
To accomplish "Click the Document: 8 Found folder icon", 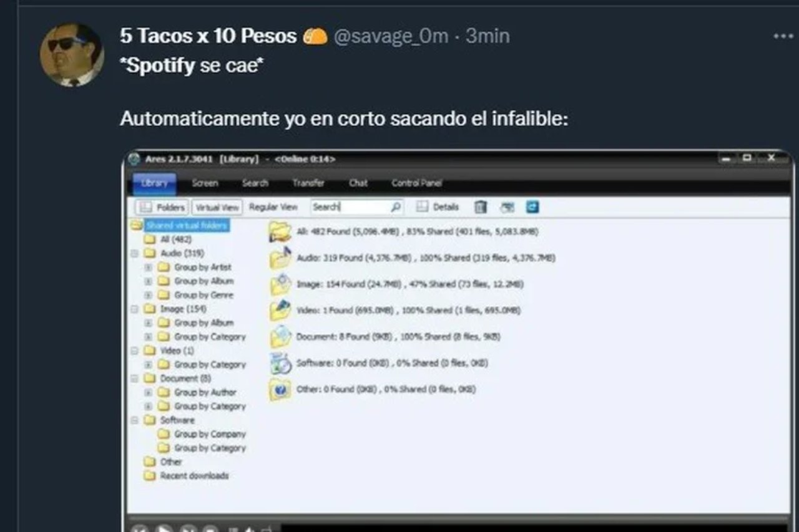I will 280,337.
